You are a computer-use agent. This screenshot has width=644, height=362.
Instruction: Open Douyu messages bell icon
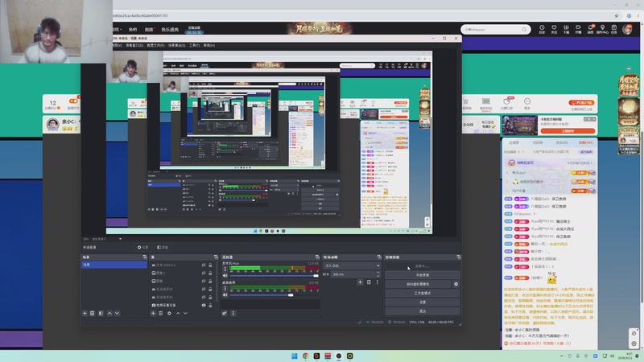coord(590,29)
